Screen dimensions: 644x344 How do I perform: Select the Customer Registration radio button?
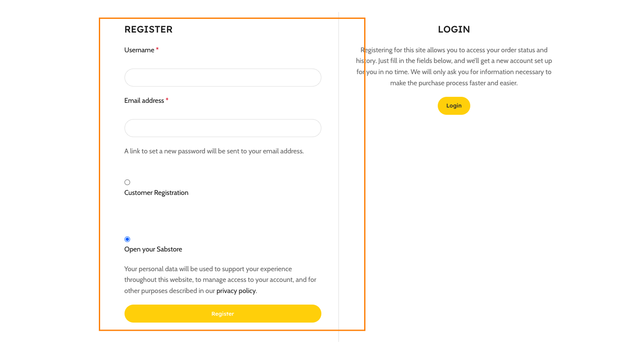pos(127,182)
